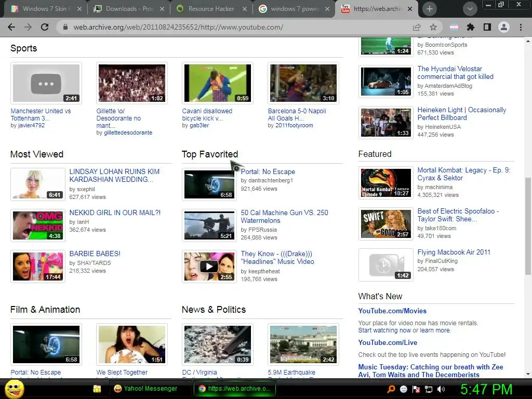The height and width of the screenshot is (399, 532).
Task: Open 2011footyroom uploader link
Action: coord(294,125)
